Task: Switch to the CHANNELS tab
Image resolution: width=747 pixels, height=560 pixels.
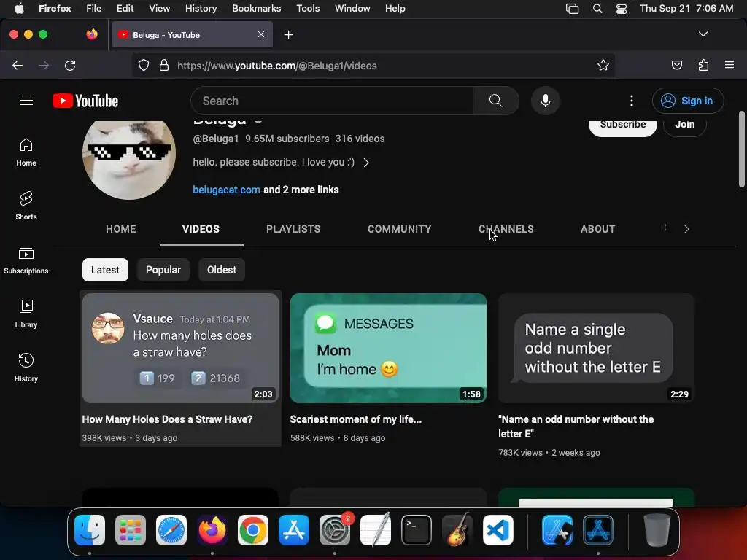Action: (x=506, y=229)
